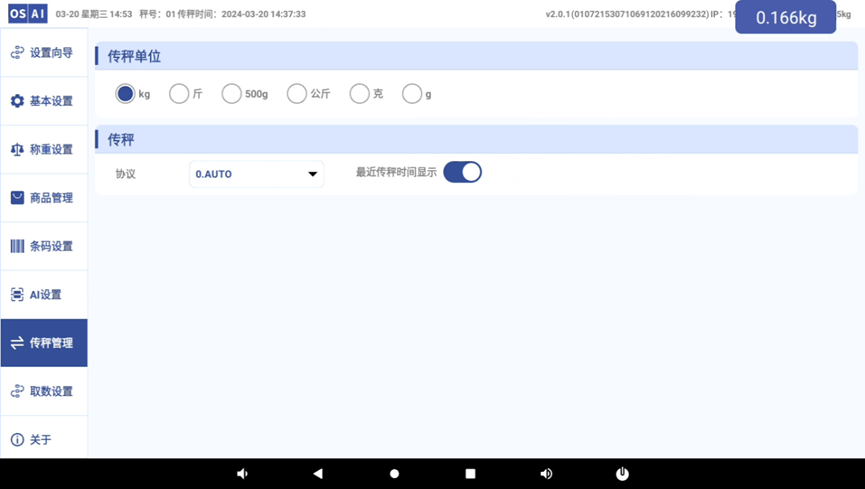Choose the 500g unit option
The image size is (865, 489).
(231, 94)
